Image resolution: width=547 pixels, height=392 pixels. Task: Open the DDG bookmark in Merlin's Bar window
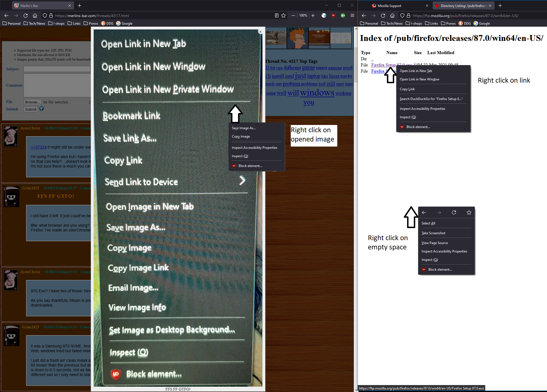(x=107, y=24)
